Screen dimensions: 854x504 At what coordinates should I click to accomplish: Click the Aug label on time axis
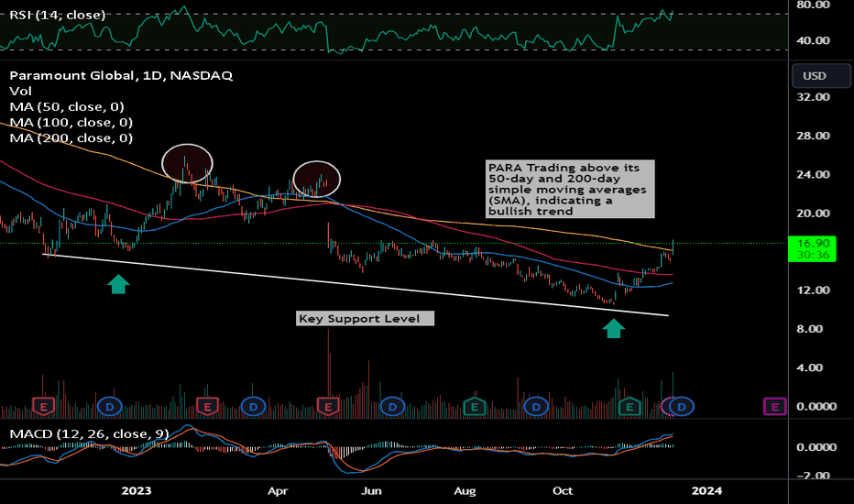coord(465,491)
